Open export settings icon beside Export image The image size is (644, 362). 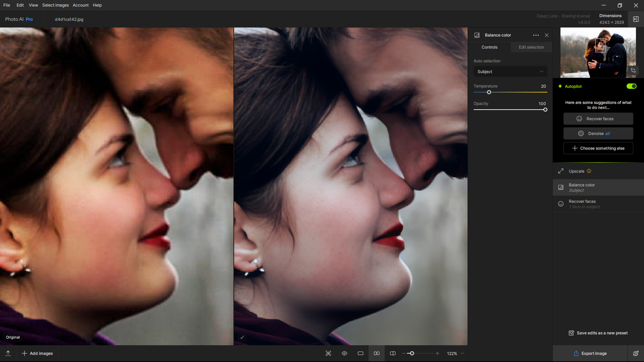pyautogui.click(x=636, y=353)
